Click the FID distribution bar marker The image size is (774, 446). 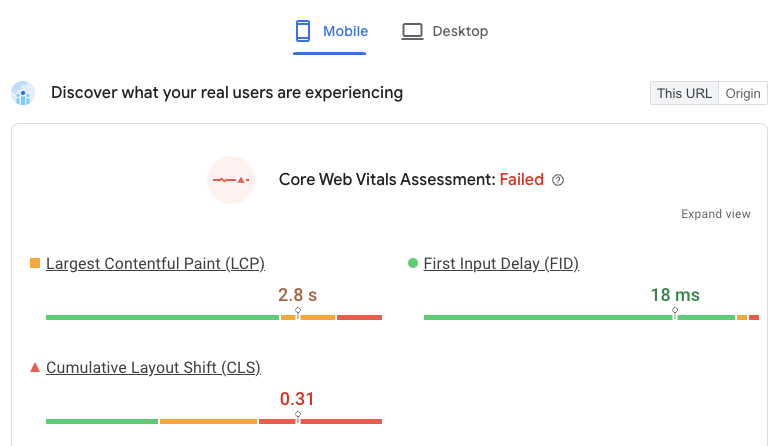click(675, 313)
